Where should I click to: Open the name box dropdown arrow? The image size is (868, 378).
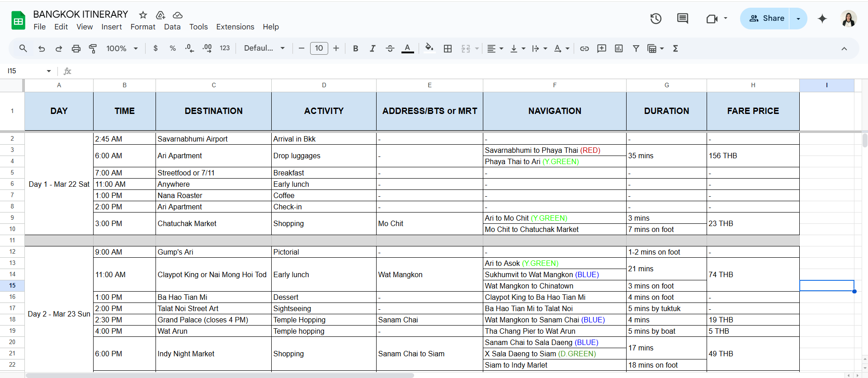pos(49,71)
